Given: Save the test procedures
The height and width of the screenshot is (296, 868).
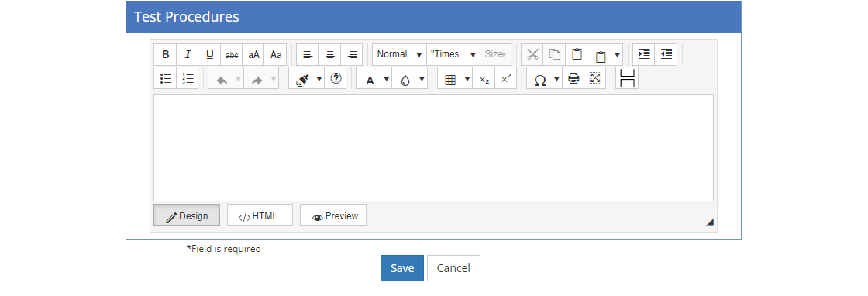Looking at the screenshot, I should tap(402, 268).
